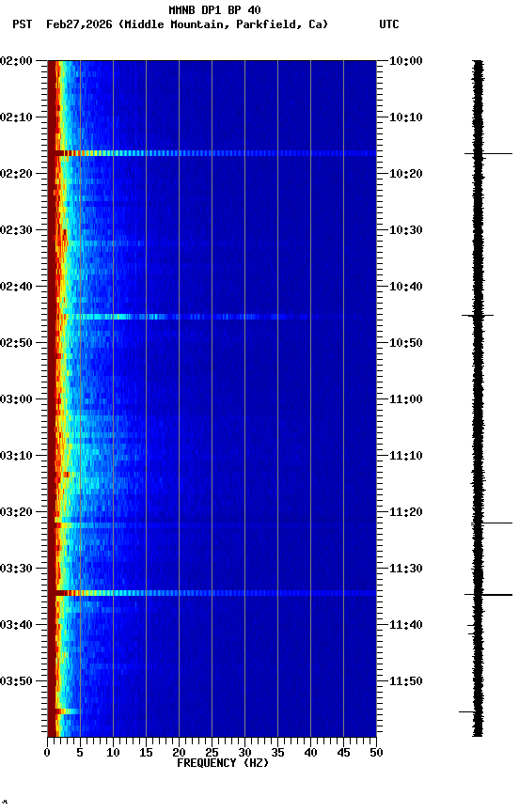Click the 50 Hz frequency axis label
The width and height of the screenshot is (519, 812).
pyautogui.click(x=377, y=753)
